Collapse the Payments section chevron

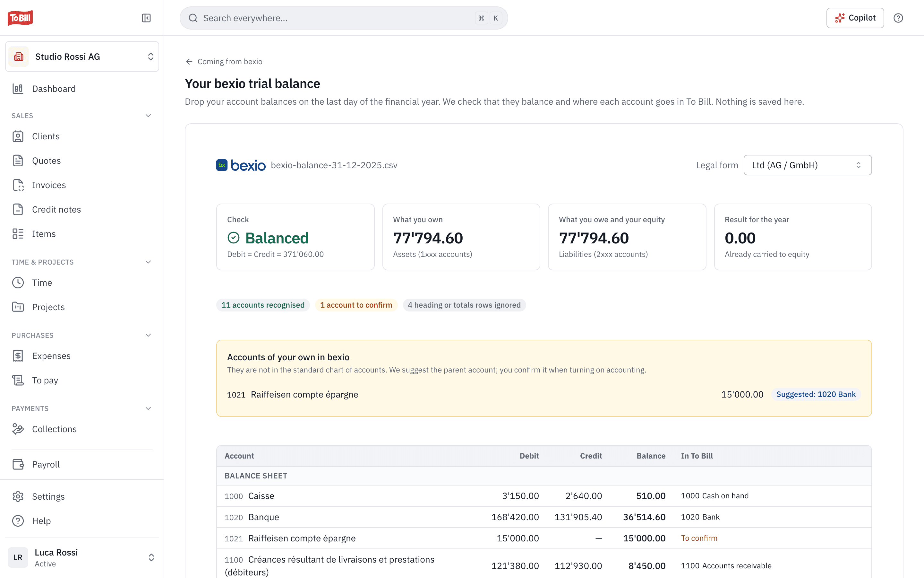(148, 409)
